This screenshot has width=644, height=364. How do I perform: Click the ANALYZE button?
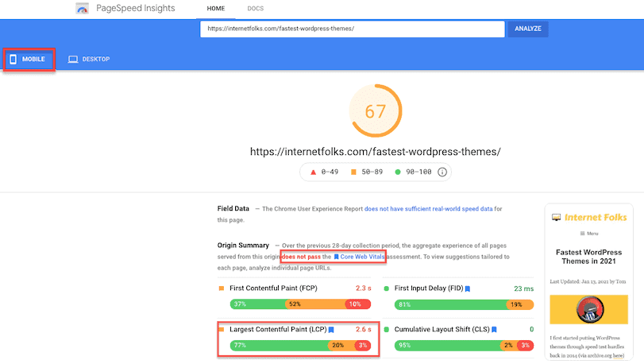[x=528, y=29]
